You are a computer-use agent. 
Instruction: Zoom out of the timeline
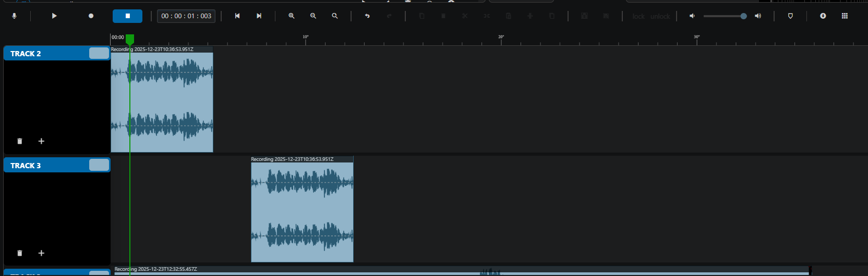point(313,16)
